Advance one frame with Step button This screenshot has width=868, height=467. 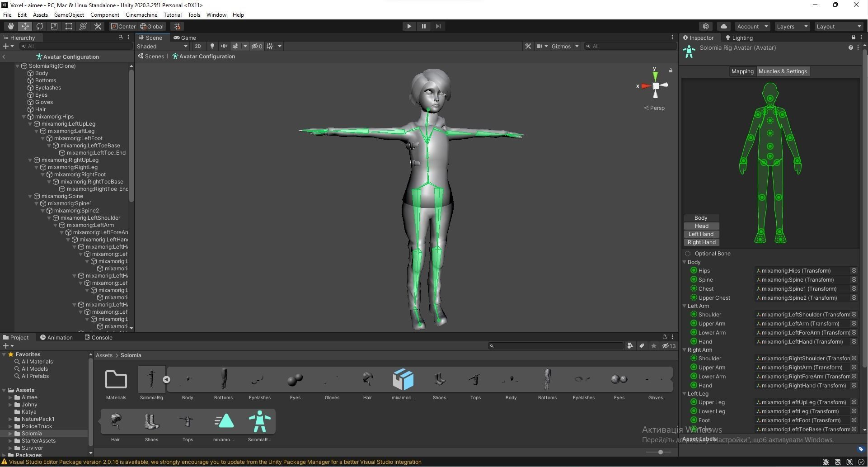point(438,26)
